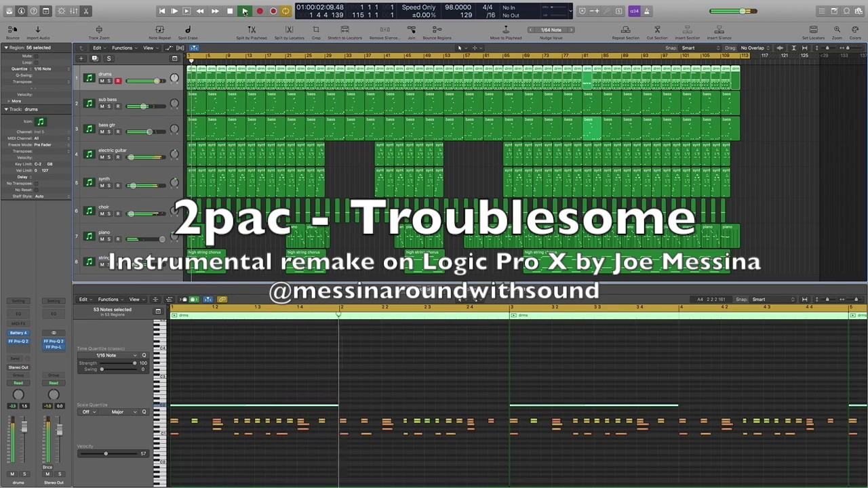The width and height of the screenshot is (868, 488).
Task: Mute the drums track
Action: click(102, 81)
